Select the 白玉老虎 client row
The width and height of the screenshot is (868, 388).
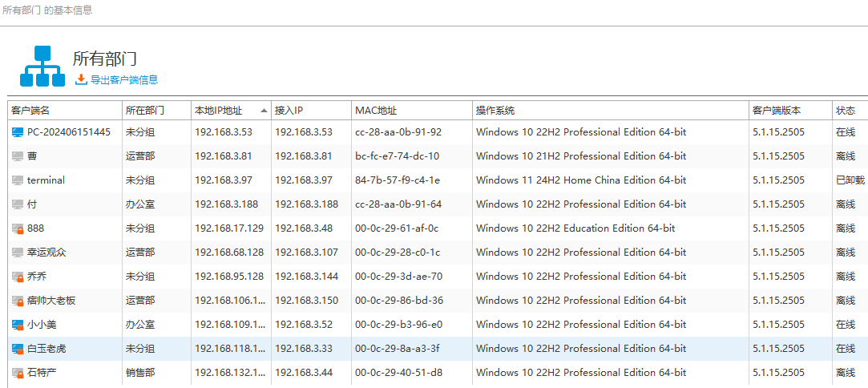(x=46, y=349)
